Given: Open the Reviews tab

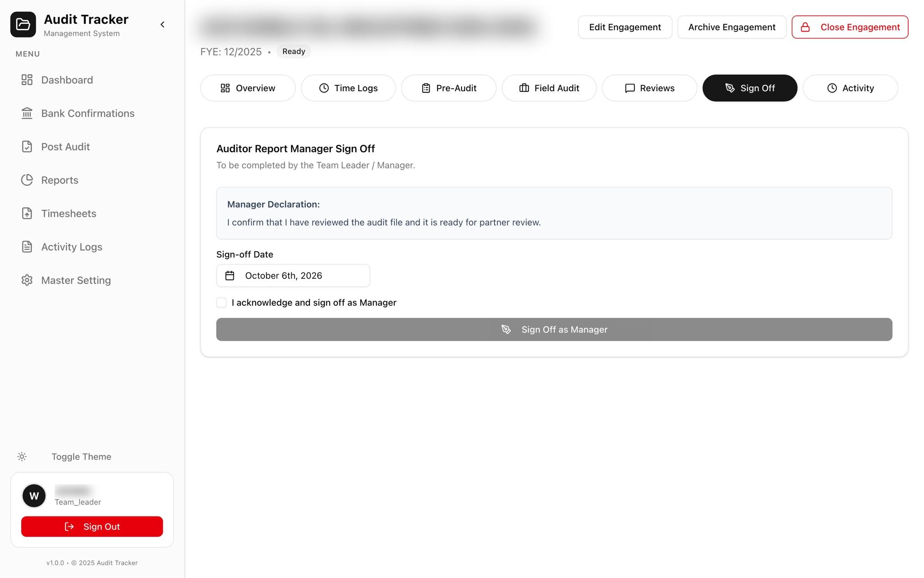Looking at the screenshot, I should [650, 88].
